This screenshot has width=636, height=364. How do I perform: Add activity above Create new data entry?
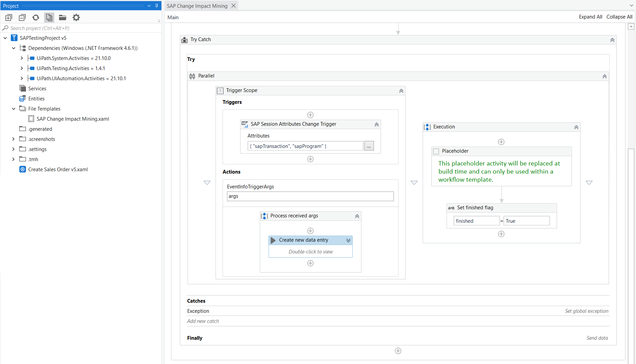point(311,231)
